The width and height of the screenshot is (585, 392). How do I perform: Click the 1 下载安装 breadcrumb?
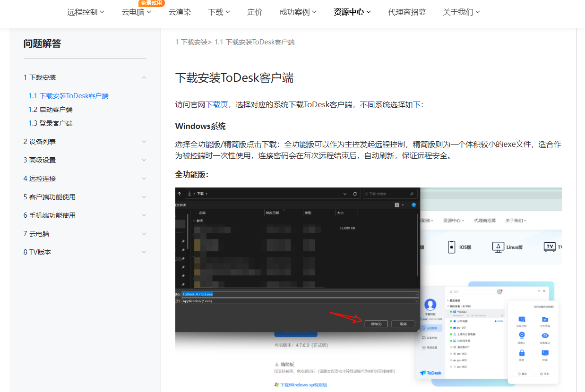click(191, 42)
